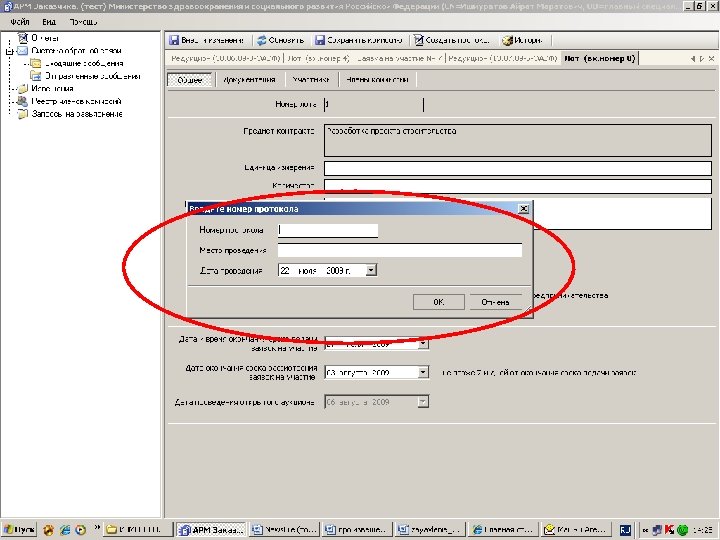Click the Единица измерения field
720x540 pixels.
[x=518, y=168]
